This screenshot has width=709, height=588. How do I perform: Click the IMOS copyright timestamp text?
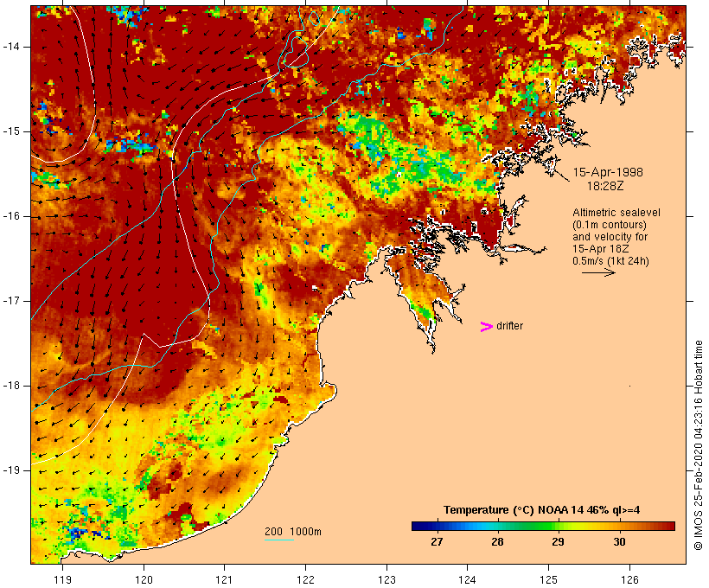[x=698, y=445]
